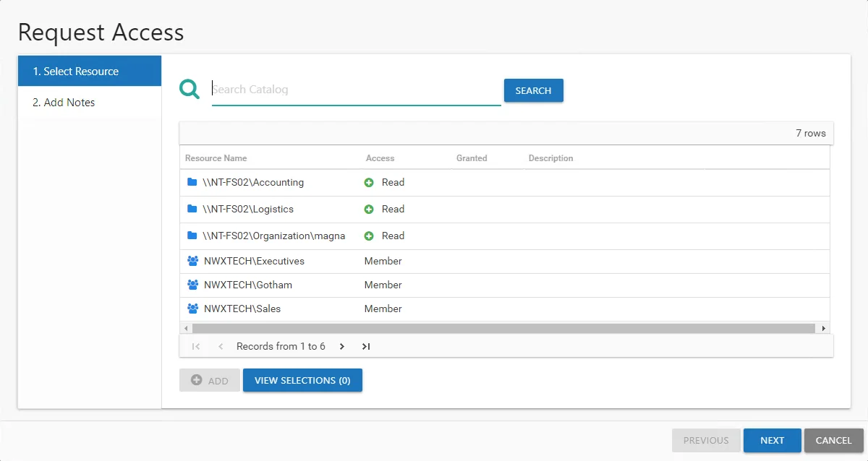Click green plus icon in Organization\magna row

click(x=369, y=236)
